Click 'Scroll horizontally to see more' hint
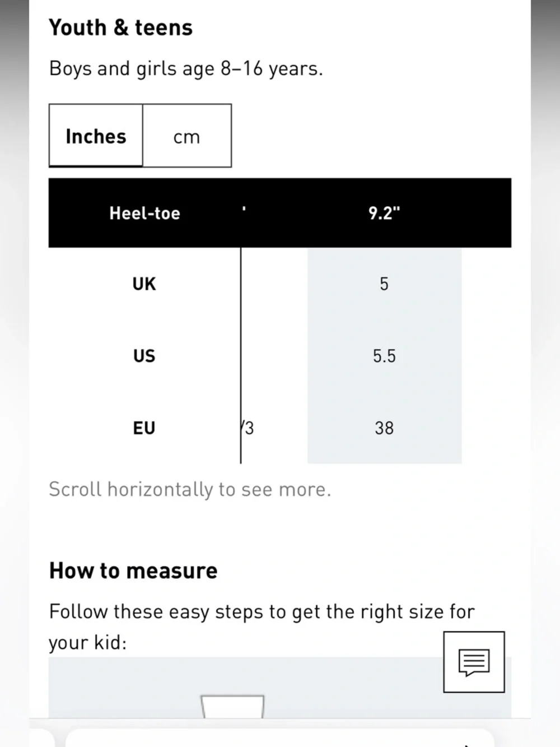560x747 pixels. coord(190,489)
